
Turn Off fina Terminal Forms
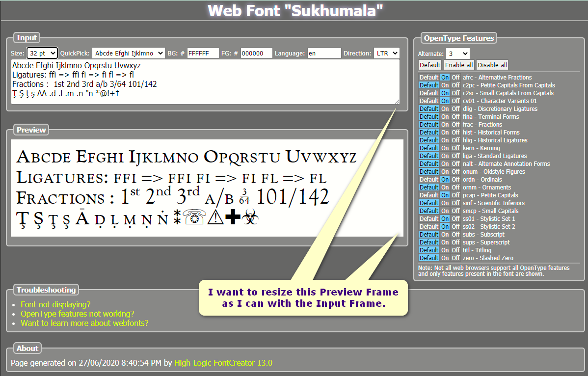(x=455, y=117)
